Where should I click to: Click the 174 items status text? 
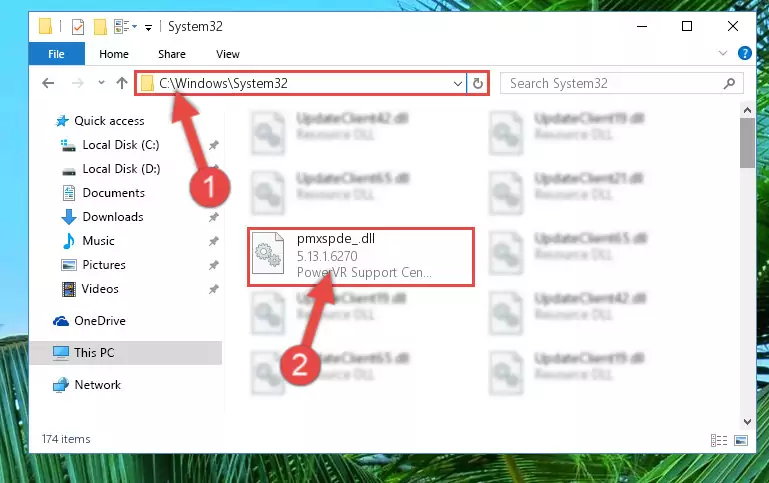66,439
